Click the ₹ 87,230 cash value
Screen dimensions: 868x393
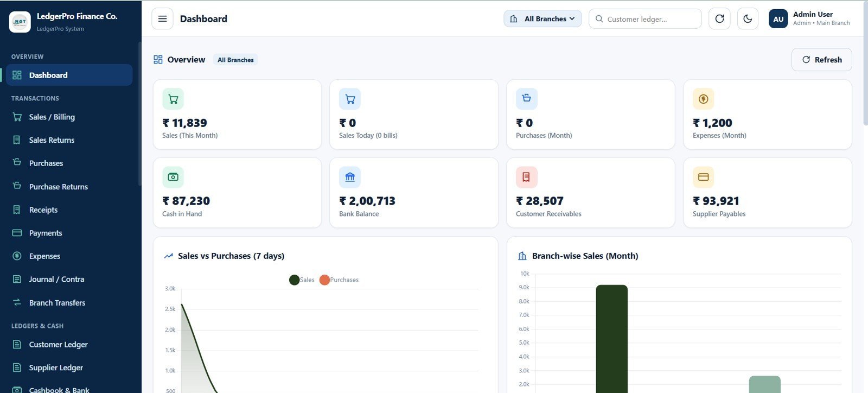(186, 201)
